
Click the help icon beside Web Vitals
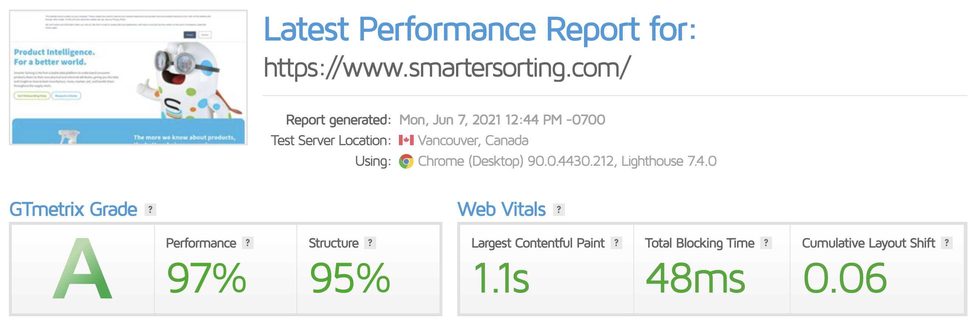[559, 209]
